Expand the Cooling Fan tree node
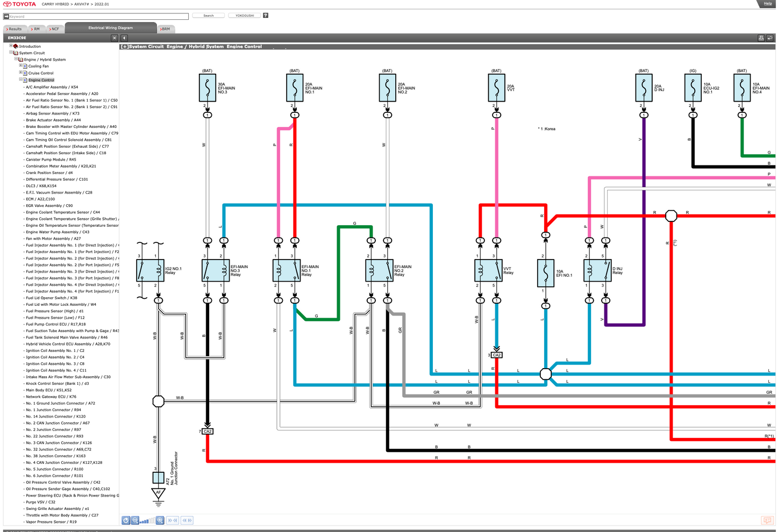The image size is (777, 532). click(20, 66)
